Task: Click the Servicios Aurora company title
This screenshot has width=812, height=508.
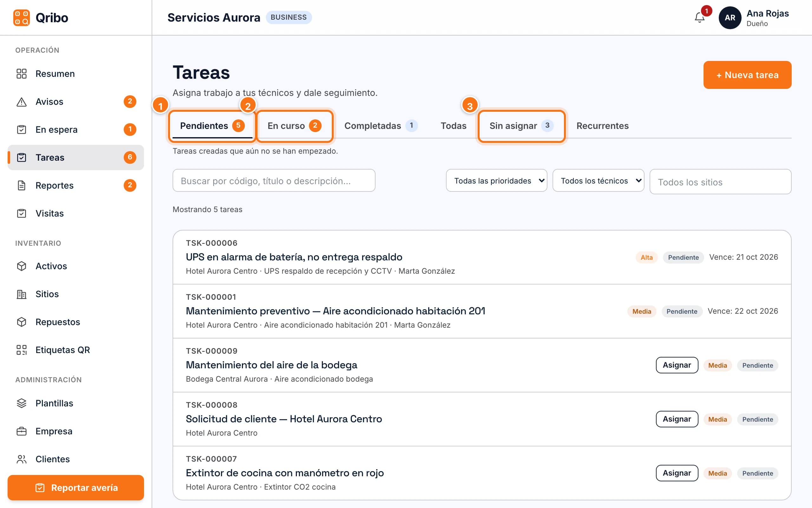Action: point(214,17)
